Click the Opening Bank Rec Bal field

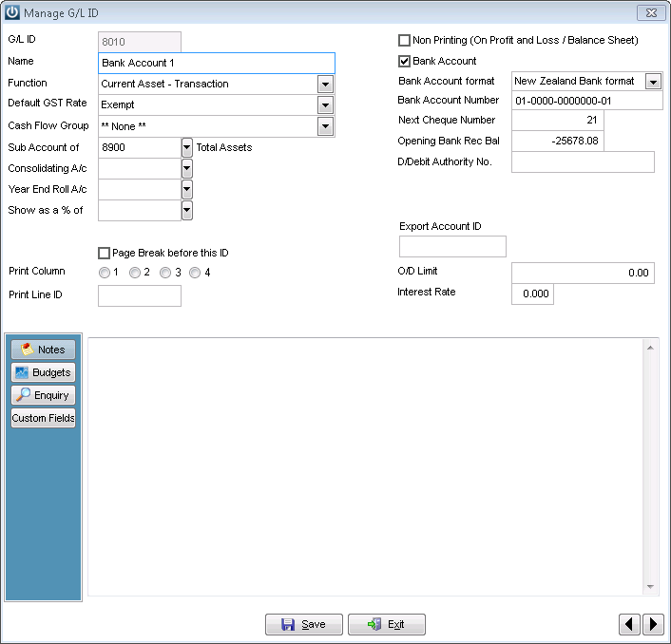pyautogui.click(x=558, y=141)
